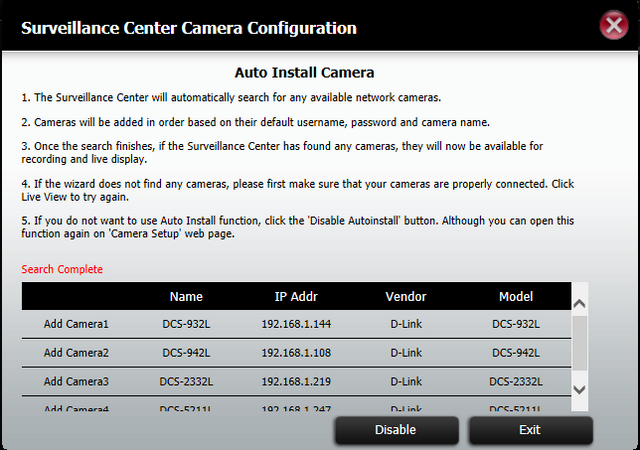
Task: Click the Exit button
Action: tap(530, 430)
